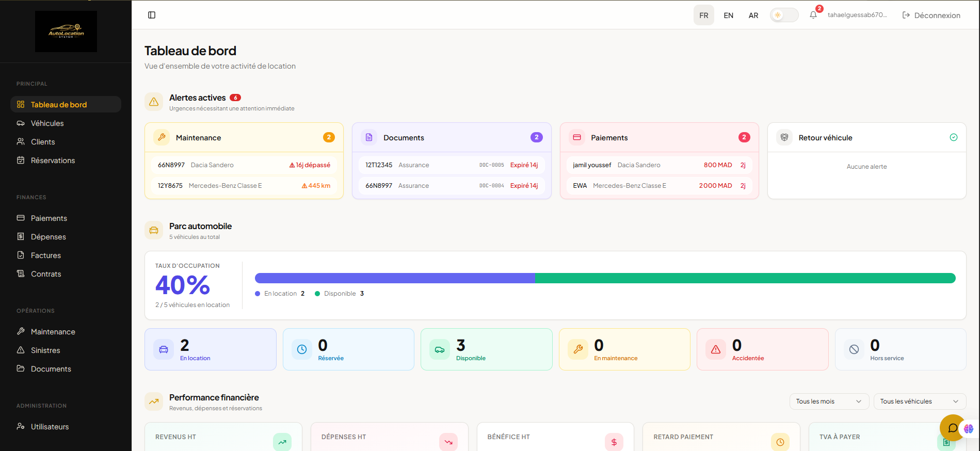Go to Clients in sidebar
Image resolution: width=980 pixels, height=451 pixels.
(x=66, y=142)
